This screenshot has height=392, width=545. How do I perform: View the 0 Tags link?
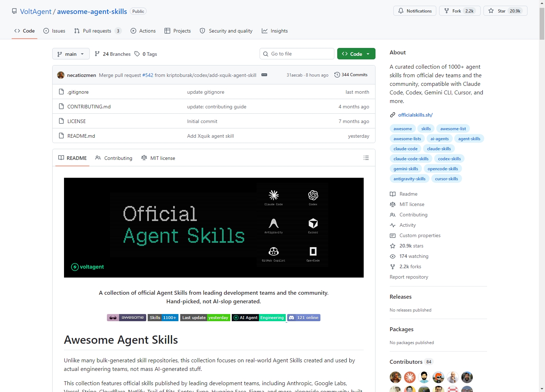(146, 54)
